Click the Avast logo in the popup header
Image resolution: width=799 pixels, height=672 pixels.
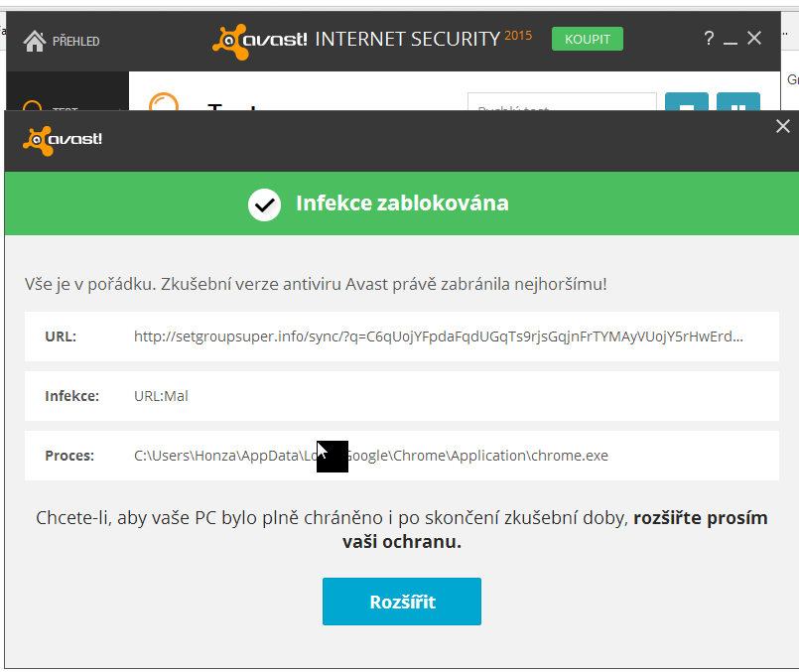tap(63, 139)
